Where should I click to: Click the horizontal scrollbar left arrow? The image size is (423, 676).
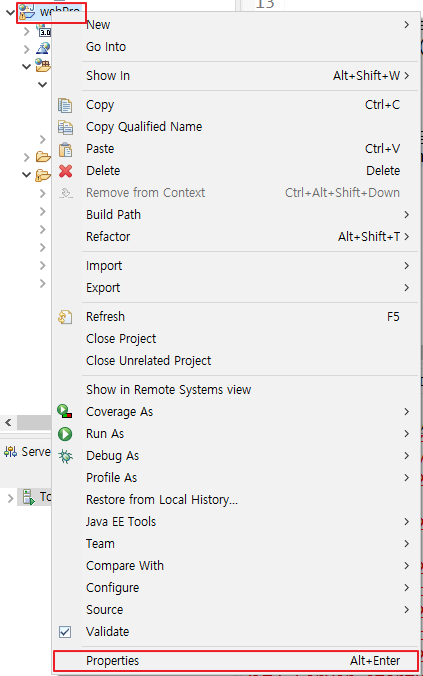click(x=8, y=422)
